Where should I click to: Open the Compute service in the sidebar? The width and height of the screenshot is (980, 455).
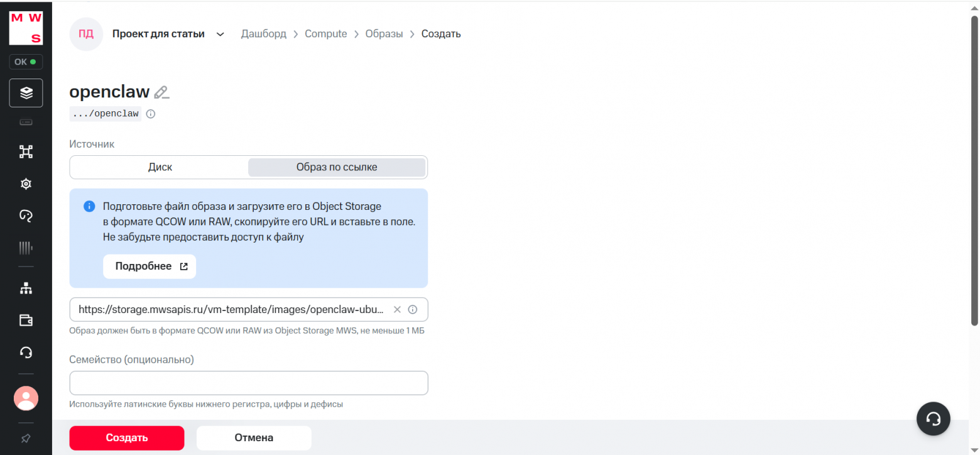pos(26,92)
